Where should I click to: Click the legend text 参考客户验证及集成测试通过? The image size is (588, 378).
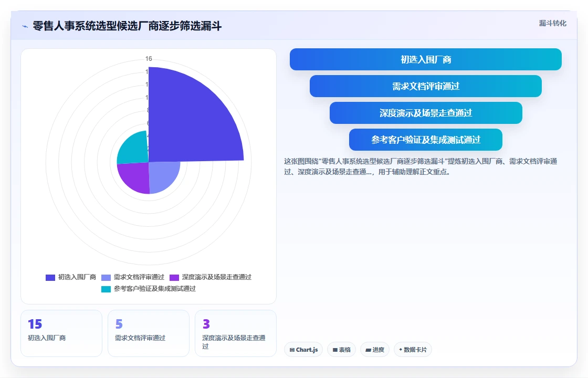pos(155,289)
